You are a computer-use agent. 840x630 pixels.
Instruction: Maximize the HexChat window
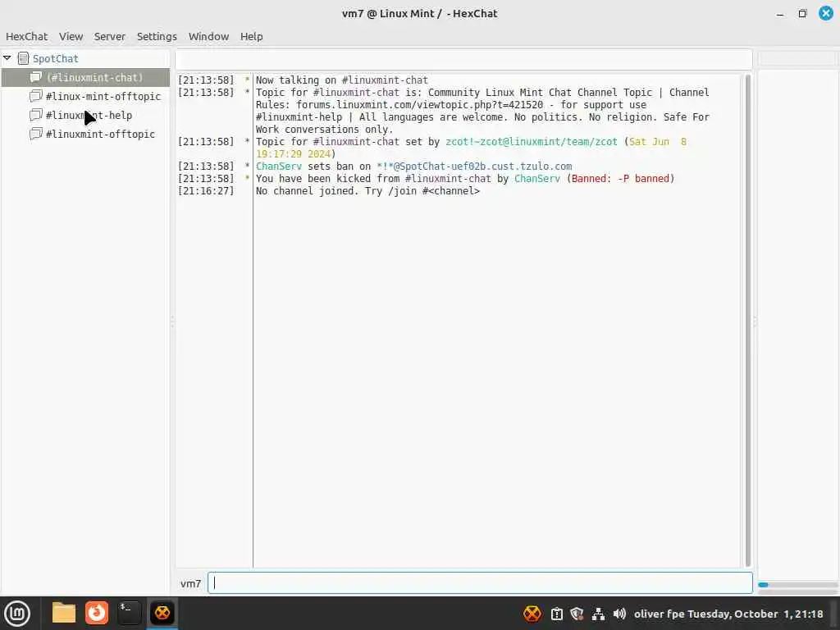802,14
